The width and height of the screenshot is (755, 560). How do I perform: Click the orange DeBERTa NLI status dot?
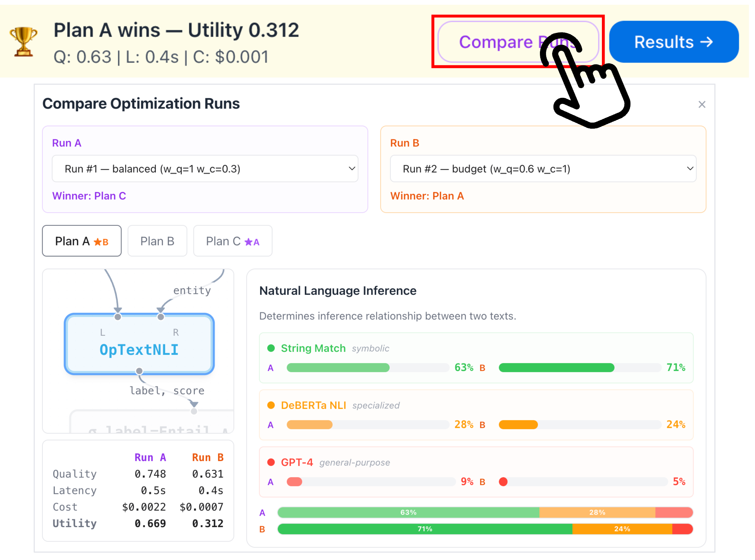click(x=271, y=405)
